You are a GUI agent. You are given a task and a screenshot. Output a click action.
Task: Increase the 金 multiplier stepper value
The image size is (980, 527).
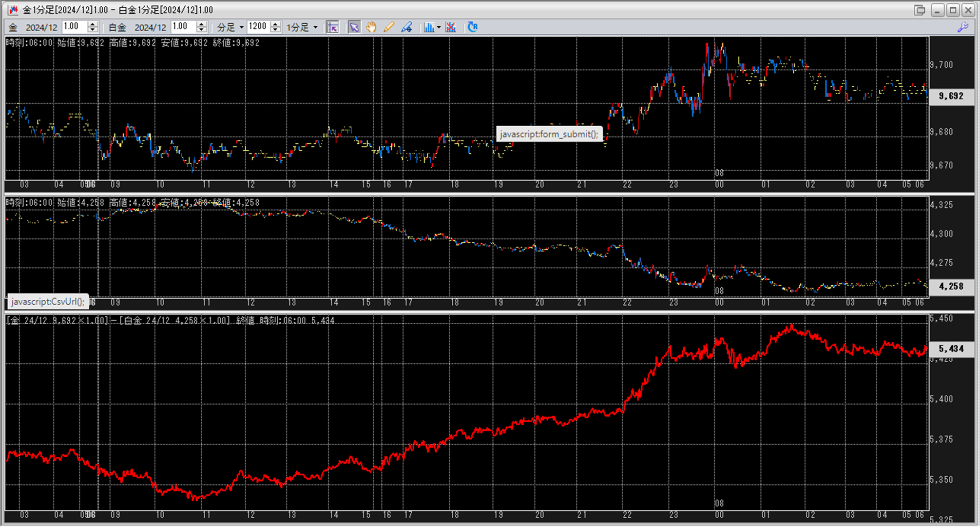[93, 24]
